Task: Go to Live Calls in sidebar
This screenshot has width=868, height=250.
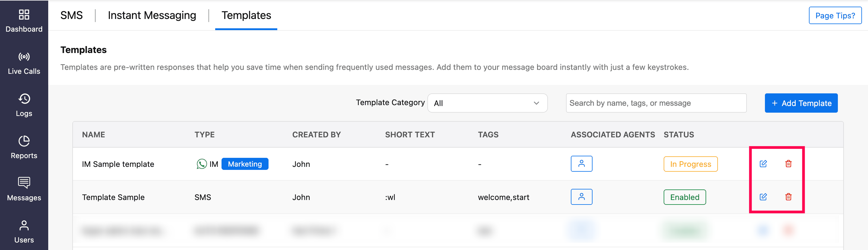Action: (x=24, y=57)
